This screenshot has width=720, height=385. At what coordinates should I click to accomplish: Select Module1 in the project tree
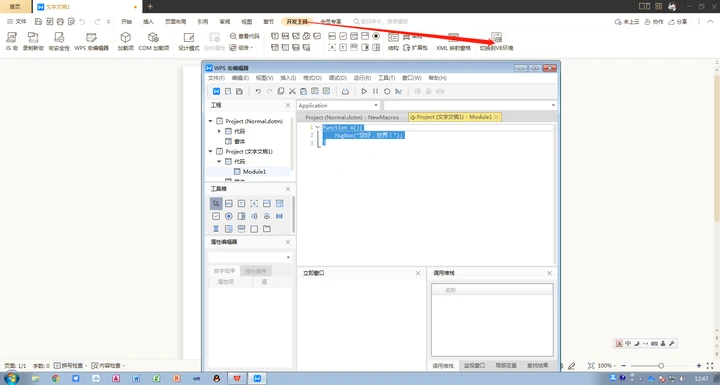(x=254, y=171)
